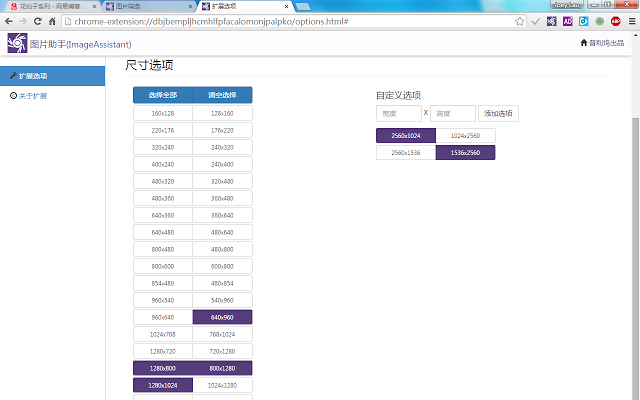Image resolution: width=640 pixels, height=400 pixels.
Task: Click the pink AD extension icon
Action: pyautogui.click(x=567, y=20)
